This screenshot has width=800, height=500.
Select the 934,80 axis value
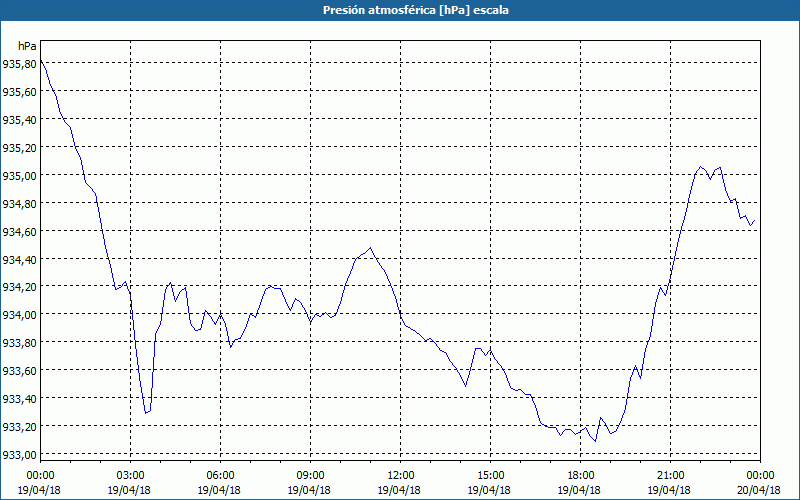pos(19,204)
